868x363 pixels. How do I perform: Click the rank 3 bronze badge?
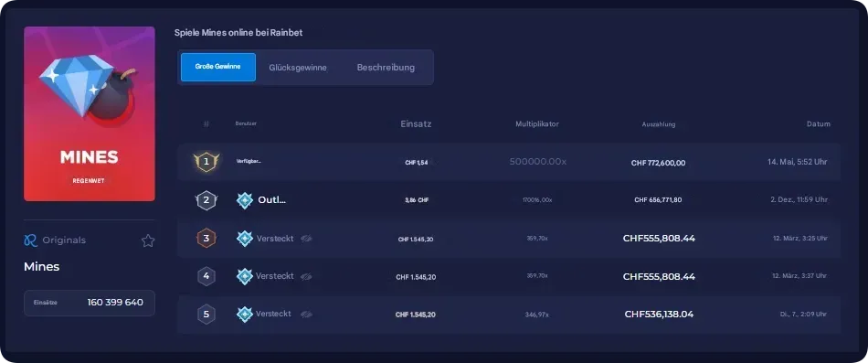click(206, 239)
